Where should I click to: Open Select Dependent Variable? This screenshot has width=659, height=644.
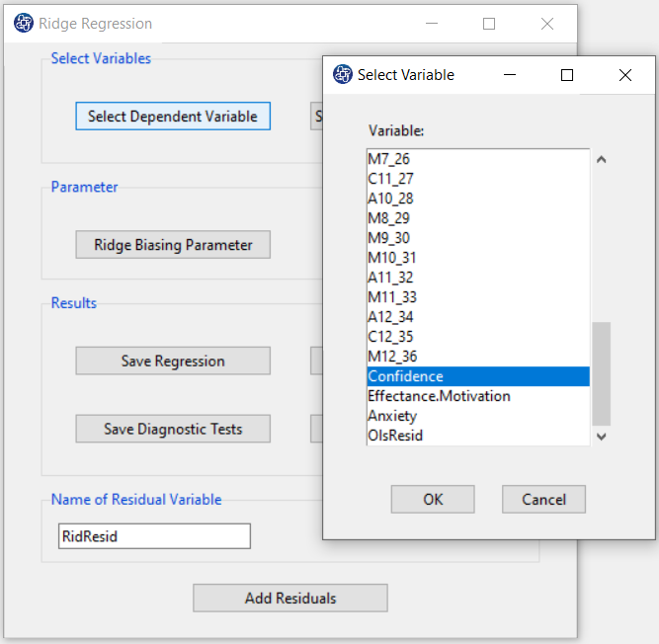pyautogui.click(x=173, y=116)
